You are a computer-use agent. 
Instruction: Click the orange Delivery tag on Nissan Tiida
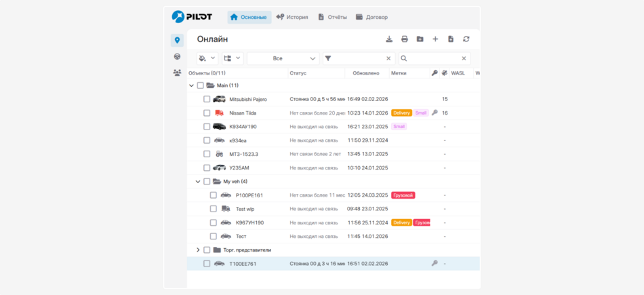401,113
